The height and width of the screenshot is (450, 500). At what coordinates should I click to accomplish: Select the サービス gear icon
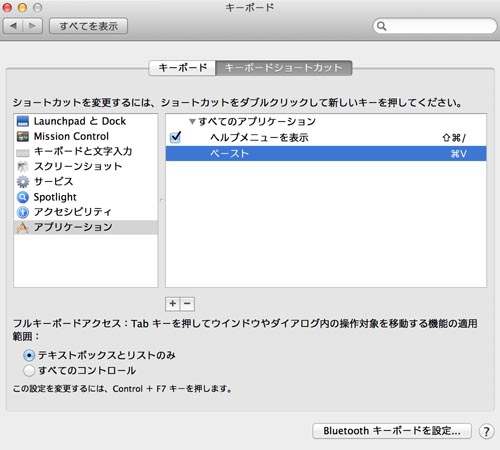(23, 182)
